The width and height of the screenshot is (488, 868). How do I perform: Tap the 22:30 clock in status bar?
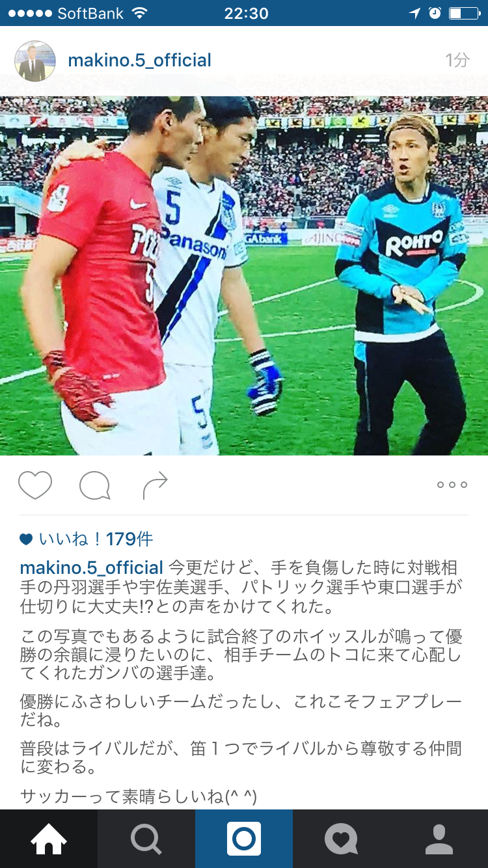246,13
